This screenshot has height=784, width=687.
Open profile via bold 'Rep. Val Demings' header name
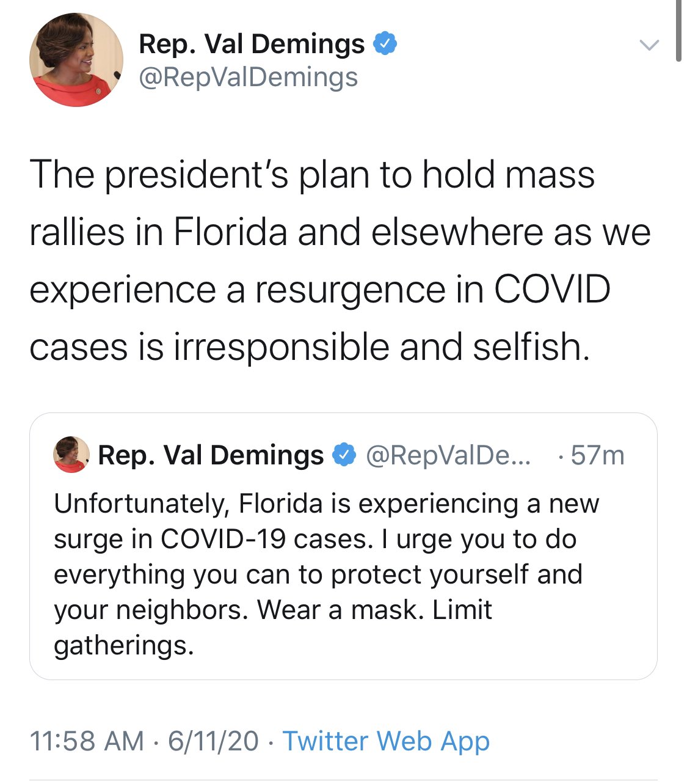click(252, 44)
